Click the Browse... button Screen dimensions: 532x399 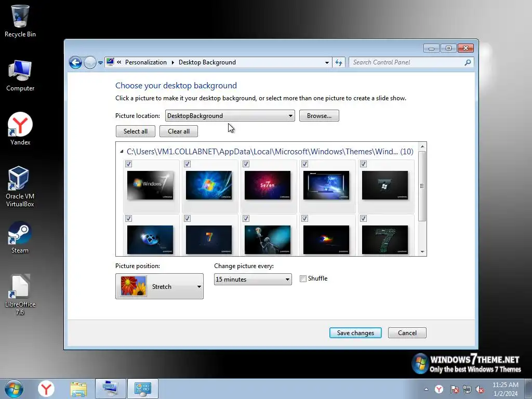pos(319,116)
